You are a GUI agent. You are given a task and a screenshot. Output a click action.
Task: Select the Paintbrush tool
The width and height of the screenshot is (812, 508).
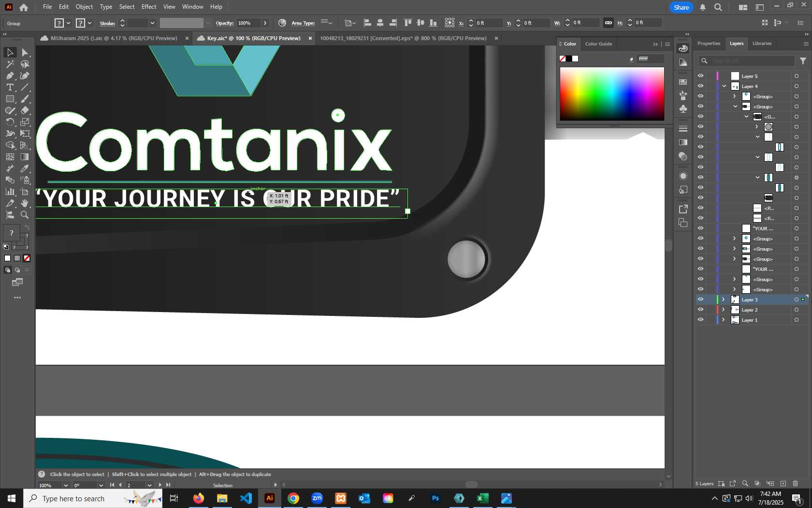coord(25,99)
